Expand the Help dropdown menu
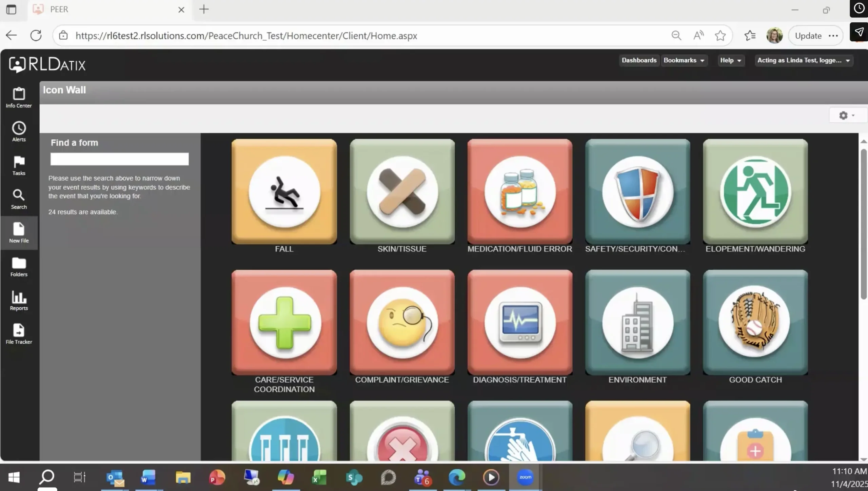This screenshot has height=491, width=868. tap(730, 60)
